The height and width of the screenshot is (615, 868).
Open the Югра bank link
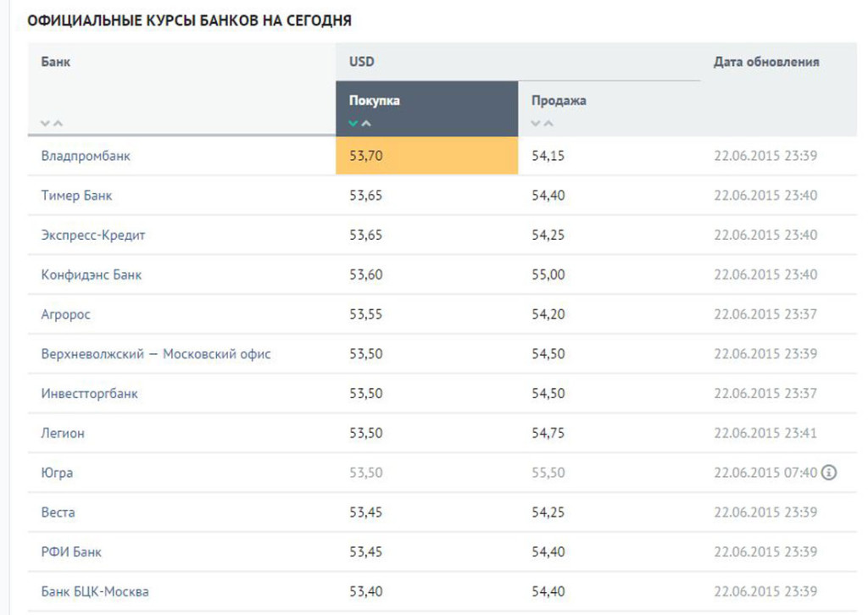57,473
